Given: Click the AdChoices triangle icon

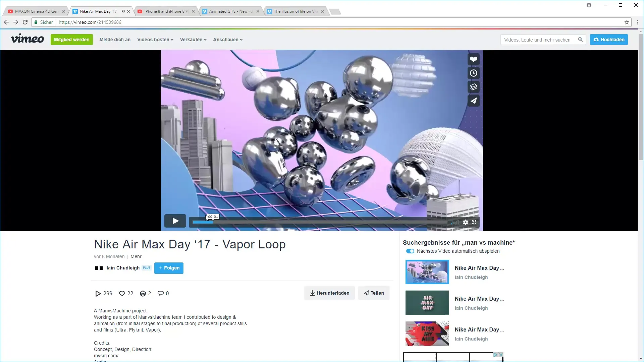Looking at the screenshot, I should point(495,355).
